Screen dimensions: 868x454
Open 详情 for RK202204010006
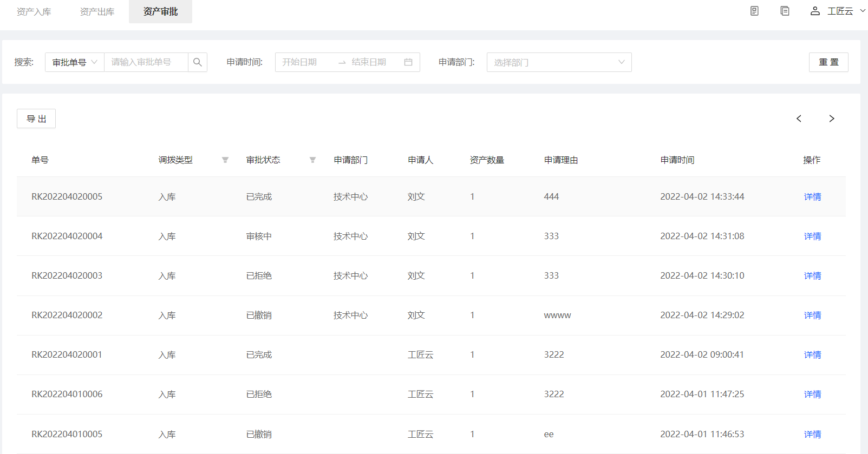[812, 394]
